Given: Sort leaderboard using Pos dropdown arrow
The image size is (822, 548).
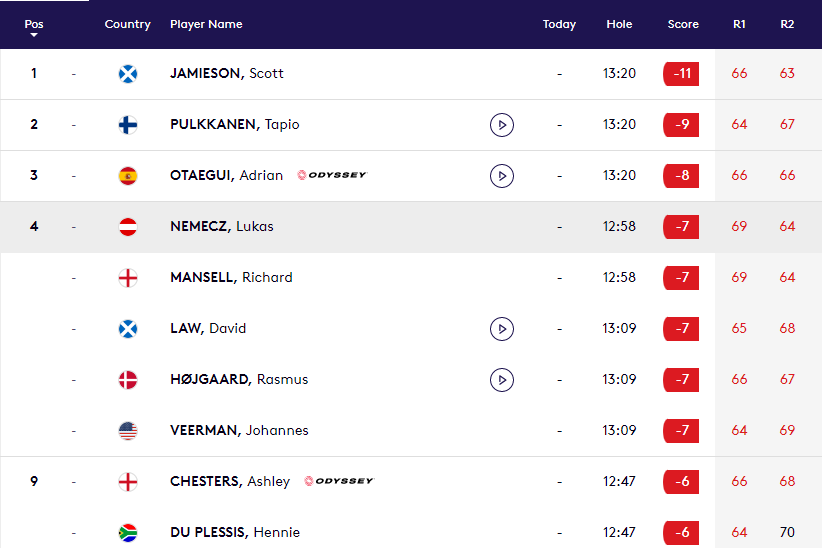Looking at the screenshot, I should pos(34,35).
